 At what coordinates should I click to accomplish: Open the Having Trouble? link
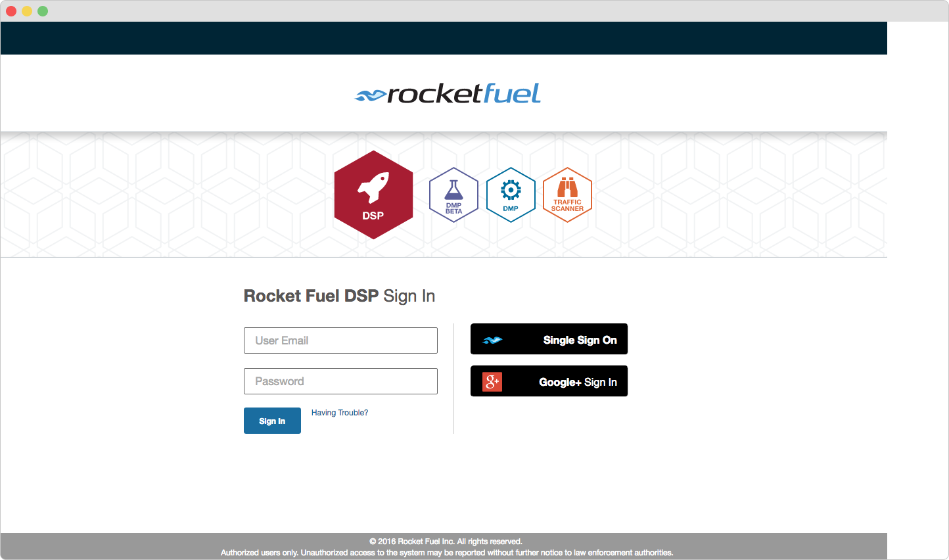[340, 413]
